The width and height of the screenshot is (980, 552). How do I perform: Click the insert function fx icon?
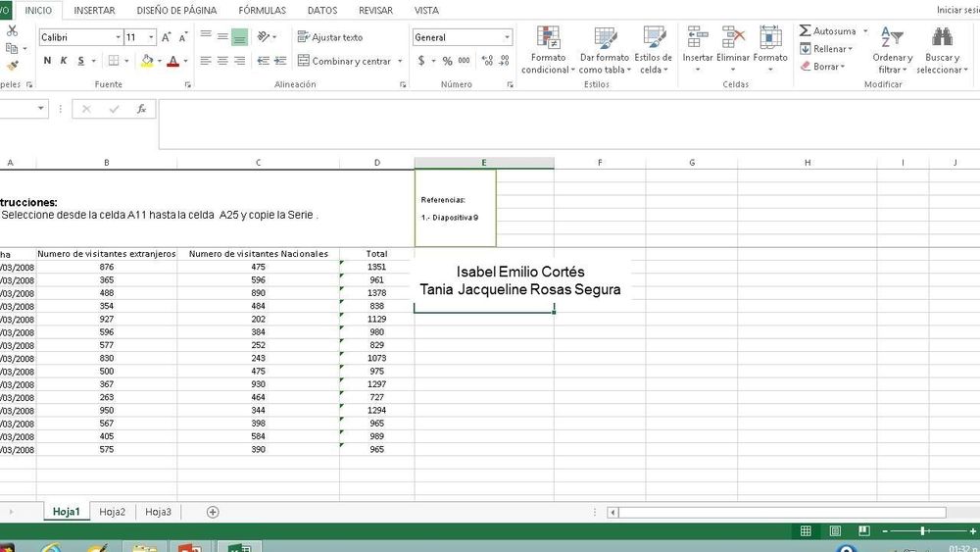(x=141, y=109)
